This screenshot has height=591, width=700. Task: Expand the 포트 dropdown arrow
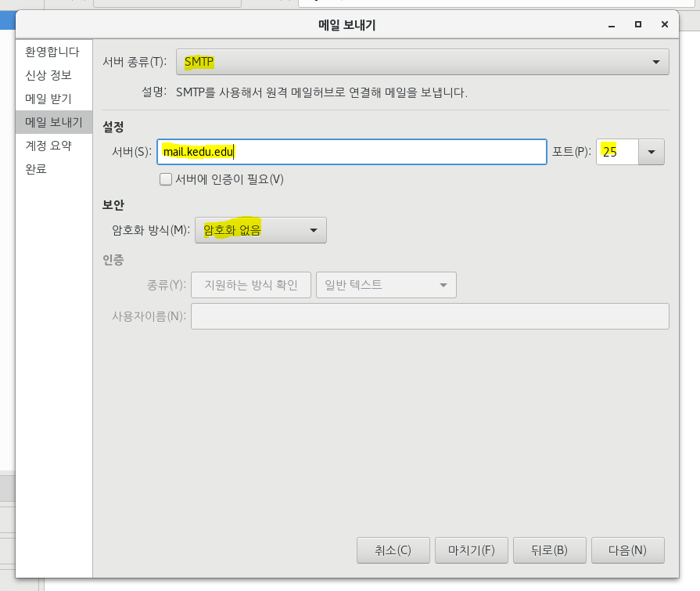point(652,152)
